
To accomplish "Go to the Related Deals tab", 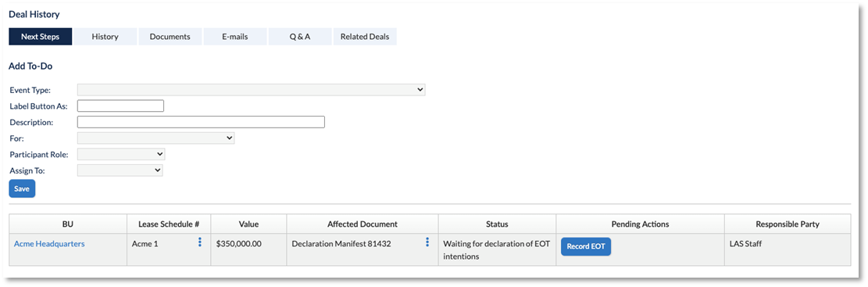I will [x=365, y=37].
